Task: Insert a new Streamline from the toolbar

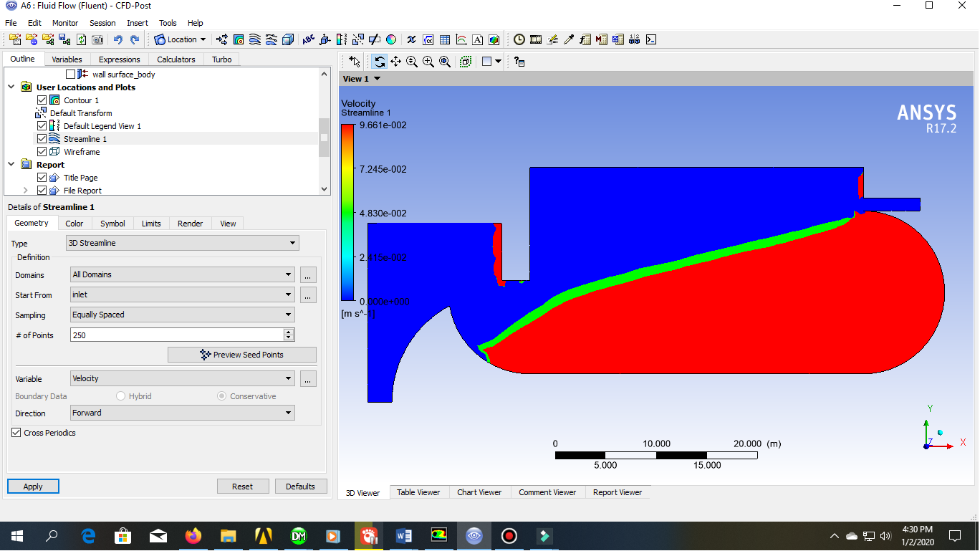Action: pos(256,39)
